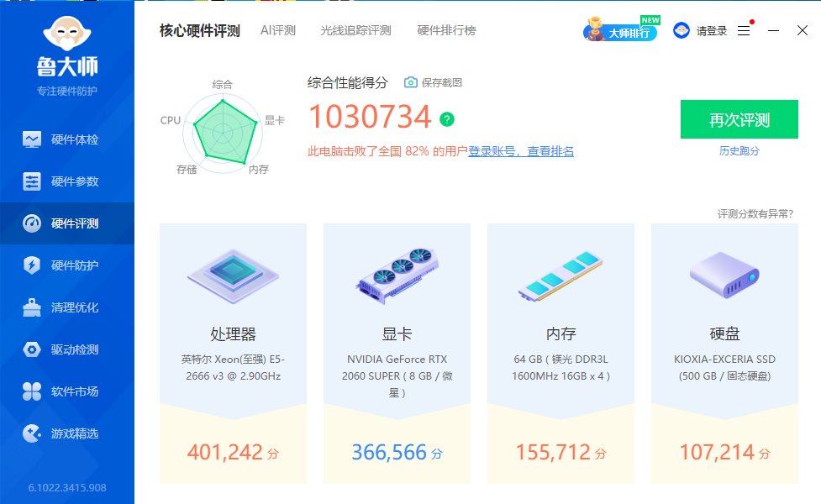This screenshot has height=504, width=821.
Task: Click the 显卡 card title
Action: [x=397, y=334]
